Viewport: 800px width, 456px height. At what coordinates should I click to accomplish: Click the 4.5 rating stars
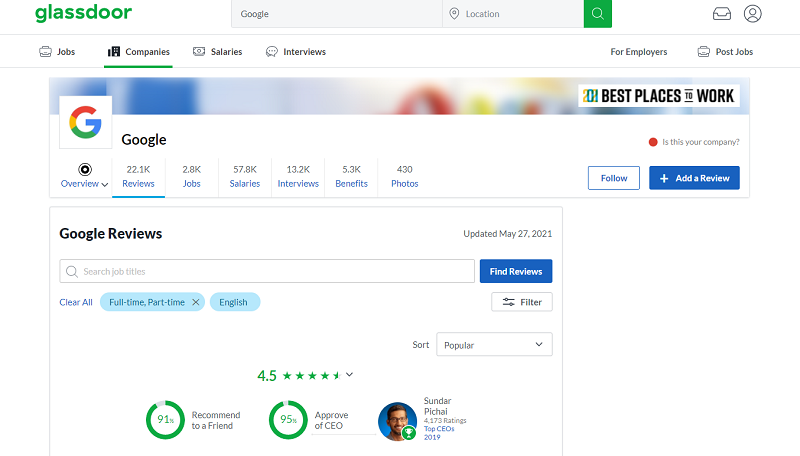tap(311, 376)
